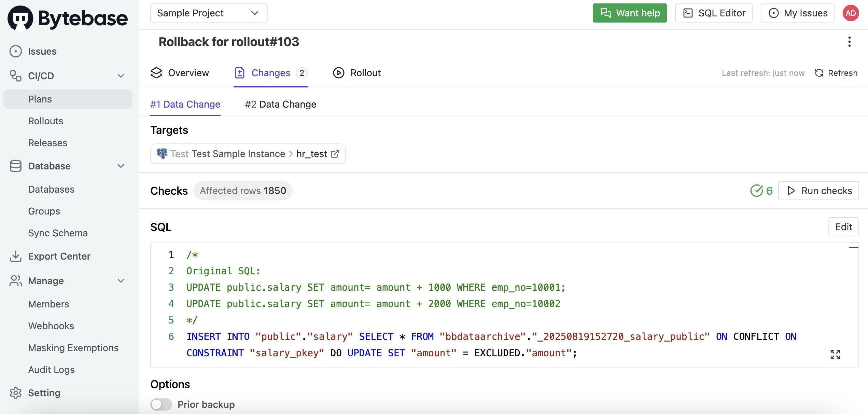Open Export Center from sidebar
The height and width of the screenshot is (414, 868).
[x=59, y=256]
